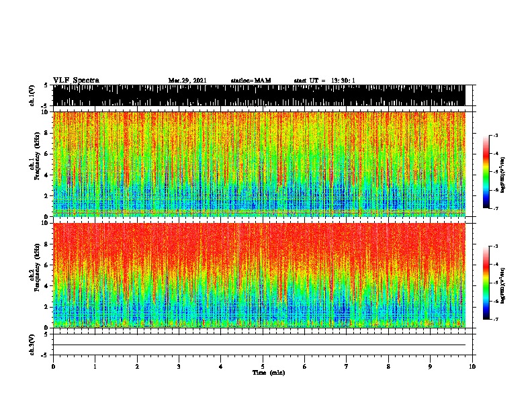Viewport: 532px width, 411px height.
Task: Click the ch.2 colorbar log(PSD) label
Action: (x=502, y=285)
